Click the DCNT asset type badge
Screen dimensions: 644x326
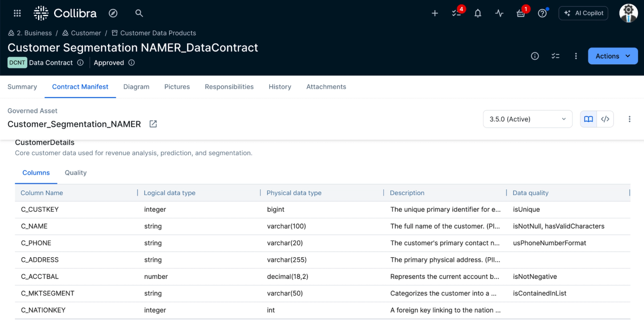pyautogui.click(x=17, y=63)
